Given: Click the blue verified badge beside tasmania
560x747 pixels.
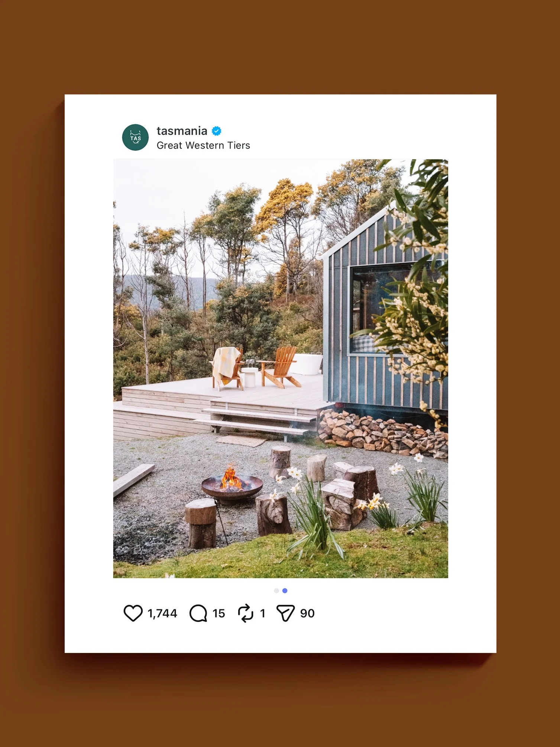Looking at the screenshot, I should click(217, 131).
